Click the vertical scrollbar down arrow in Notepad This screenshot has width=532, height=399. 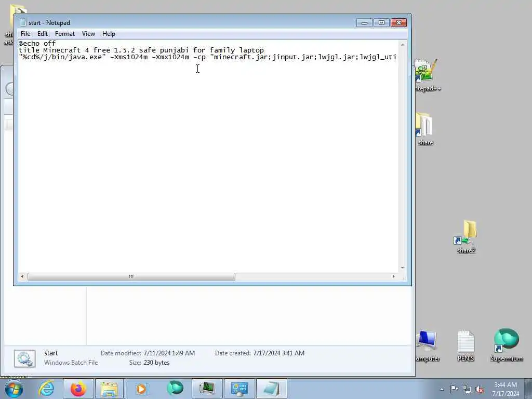tap(403, 268)
